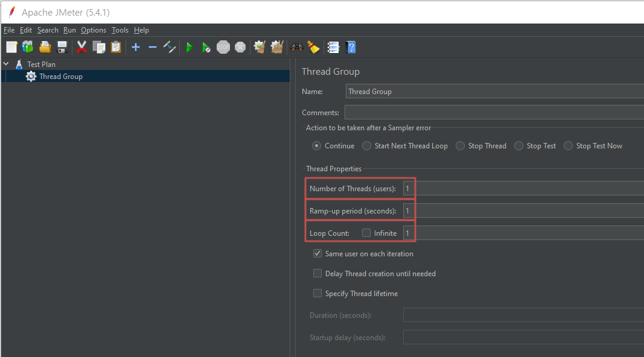Open the Edit menu
Viewport: 644px width, 357px height.
click(x=25, y=30)
